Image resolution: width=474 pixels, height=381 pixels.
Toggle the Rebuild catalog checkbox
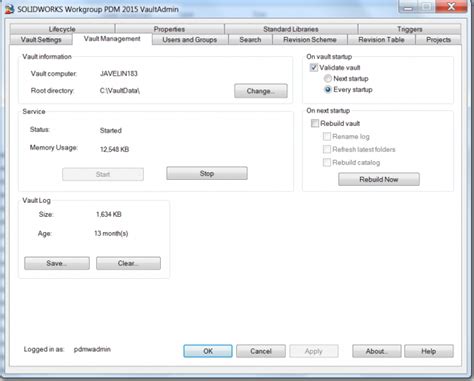point(327,162)
